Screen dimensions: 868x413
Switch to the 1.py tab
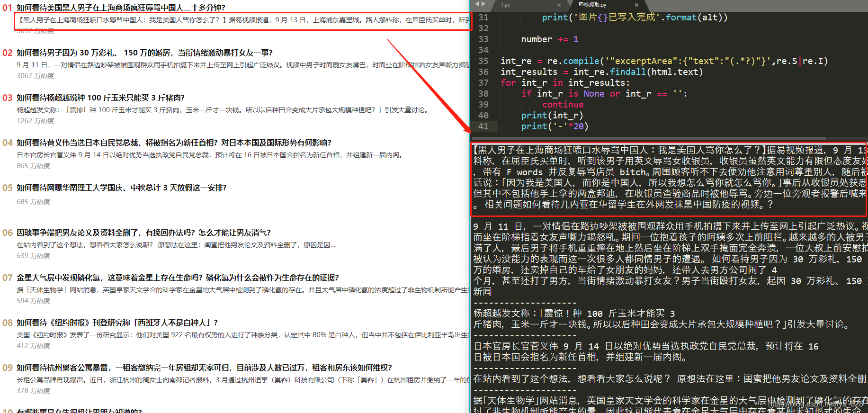(x=506, y=5)
